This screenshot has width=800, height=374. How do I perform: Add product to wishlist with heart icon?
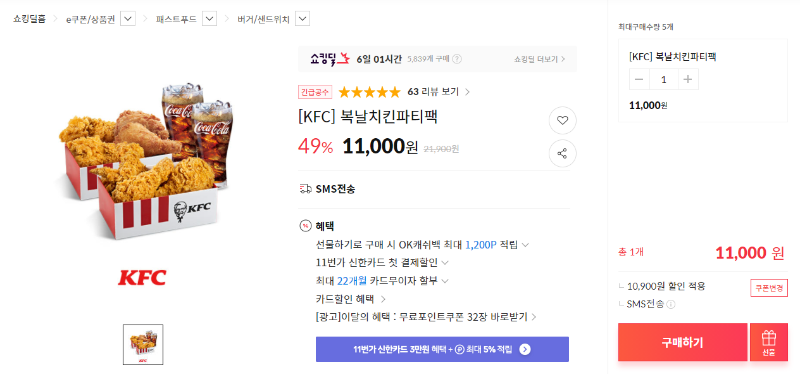click(x=562, y=120)
